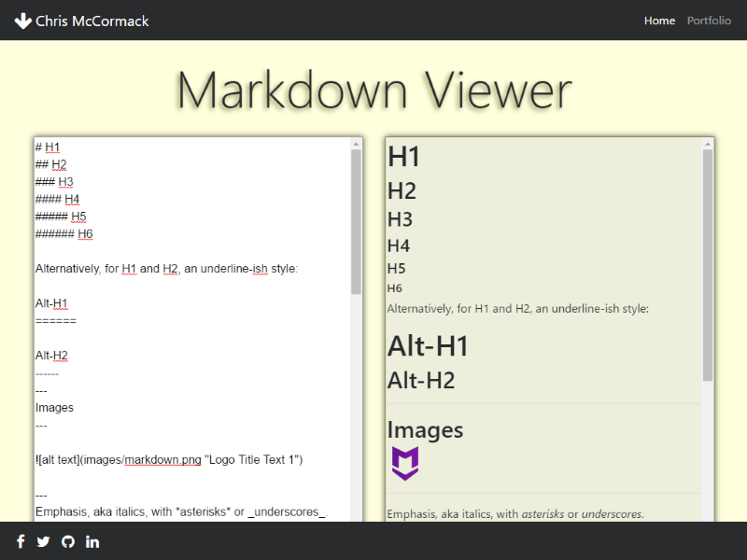This screenshot has width=747, height=560.
Task: Open the Portfolio nav item
Action: point(709,21)
